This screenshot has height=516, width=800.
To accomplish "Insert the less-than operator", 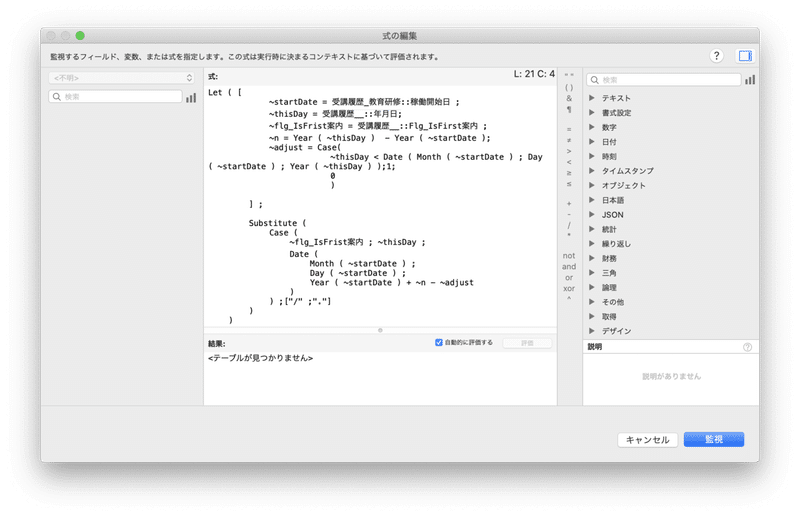I will [569, 162].
